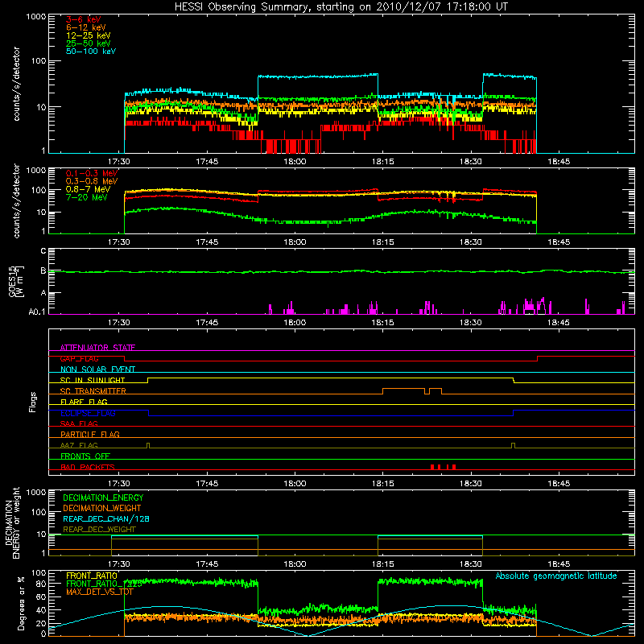Click the 7-20 MeV legend label
Image resolution: width=644 pixels, height=644 pixels.
(x=87, y=197)
